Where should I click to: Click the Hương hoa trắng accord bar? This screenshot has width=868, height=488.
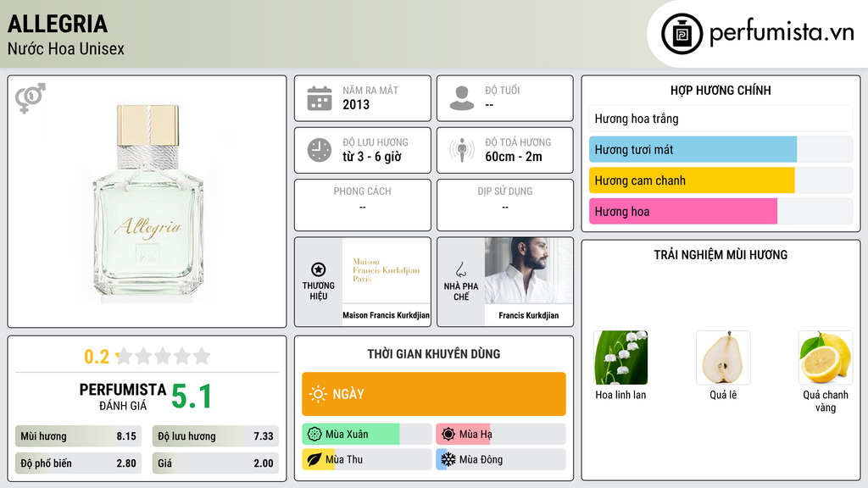pyautogui.click(x=721, y=119)
